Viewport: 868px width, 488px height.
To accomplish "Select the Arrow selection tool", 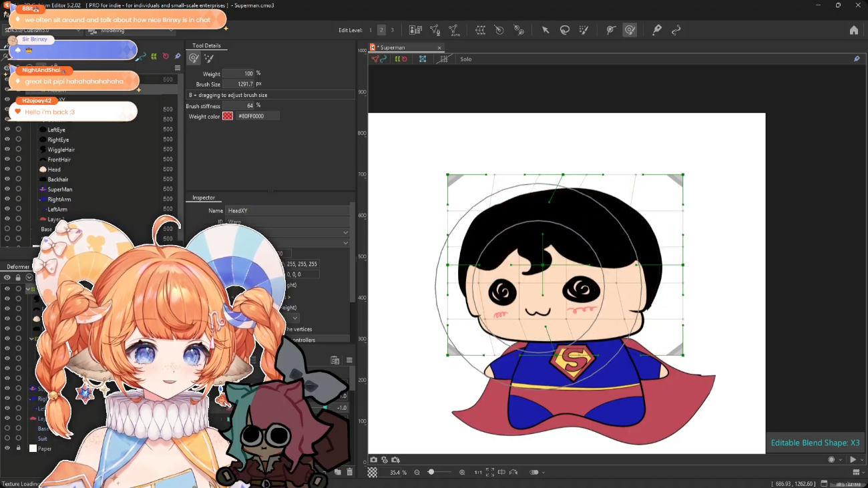I will pos(546,30).
